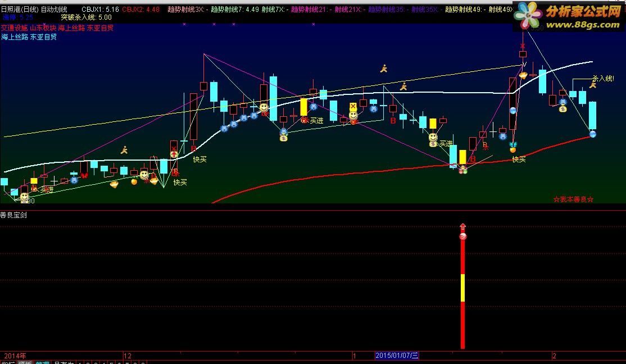Click the red up arrow atop the 善良宝剑 signal bar
This screenshot has height=364, width=626.
[x=462, y=227]
